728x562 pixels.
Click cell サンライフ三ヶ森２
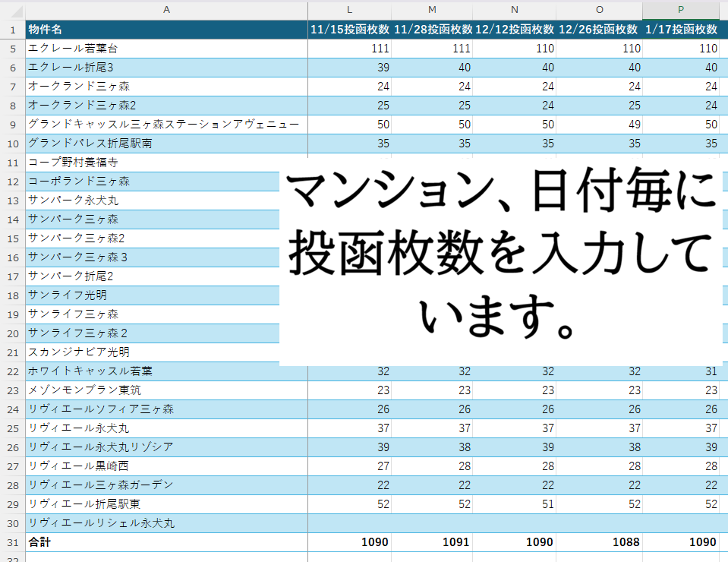coord(153,333)
